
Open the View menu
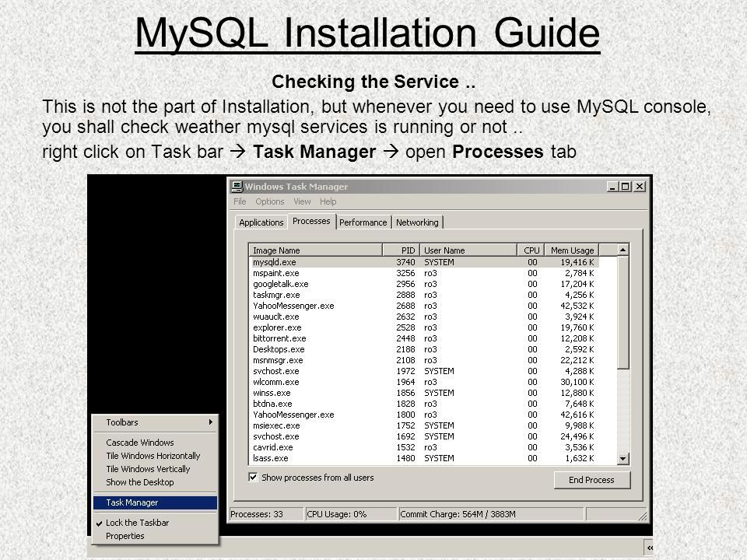click(x=302, y=201)
